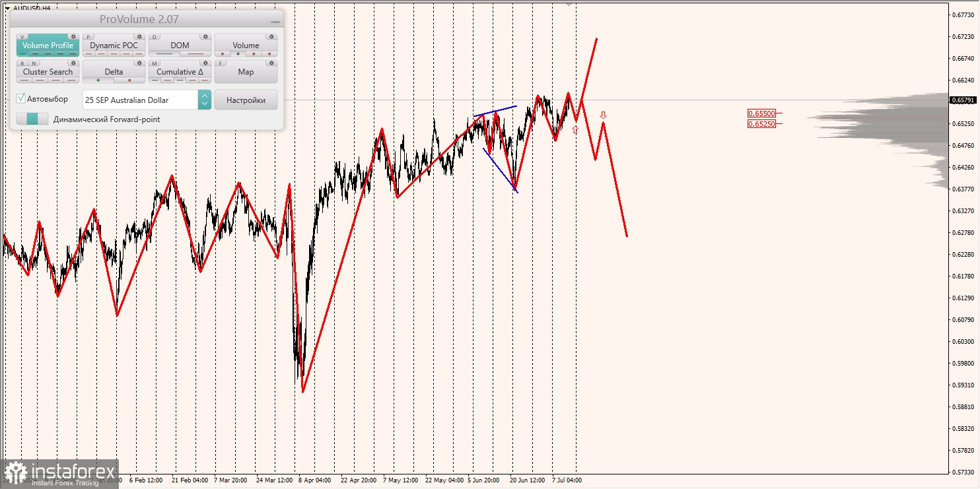Click 0.67730 on the price axis
Image resolution: width=980 pixels, height=489 pixels.
(964, 15)
